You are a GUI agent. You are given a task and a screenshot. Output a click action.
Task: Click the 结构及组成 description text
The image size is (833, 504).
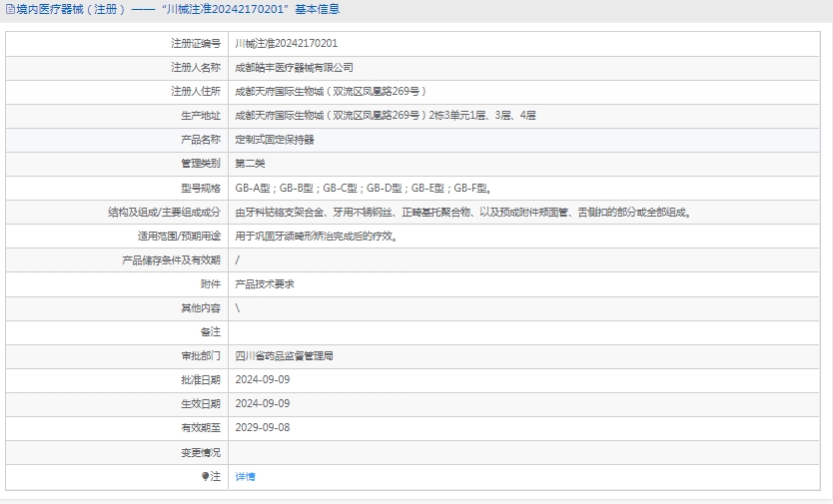(463, 213)
